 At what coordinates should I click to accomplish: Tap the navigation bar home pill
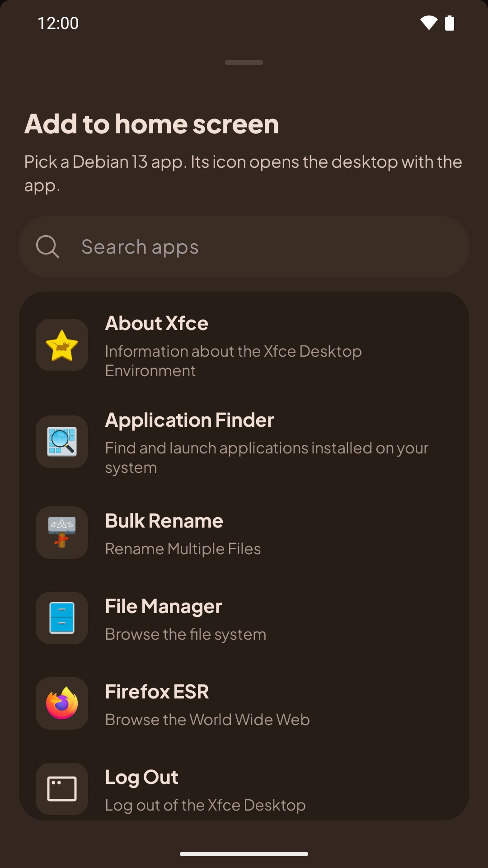[x=244, y=854]
